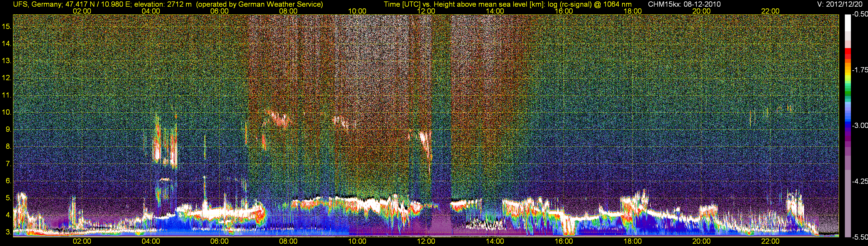Click the 13 km height axis label

pos(6,61)
